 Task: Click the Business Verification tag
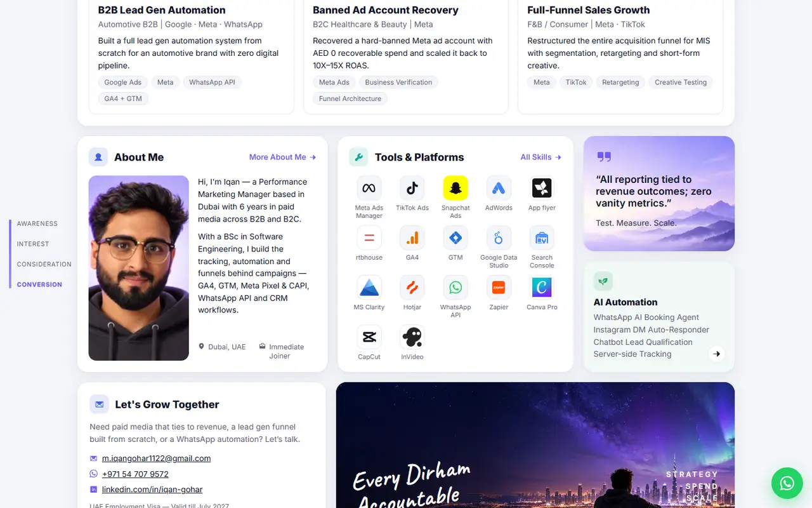pos(398,83)
